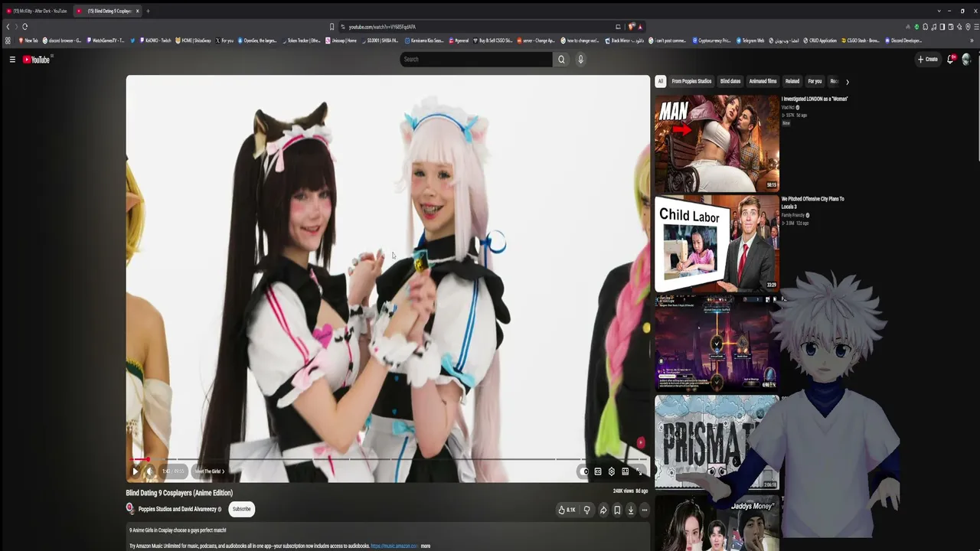Viewport: 980px width, 551px height.
Task: Subscribe to Poppies Studios channel
Action: pos(241,509)
